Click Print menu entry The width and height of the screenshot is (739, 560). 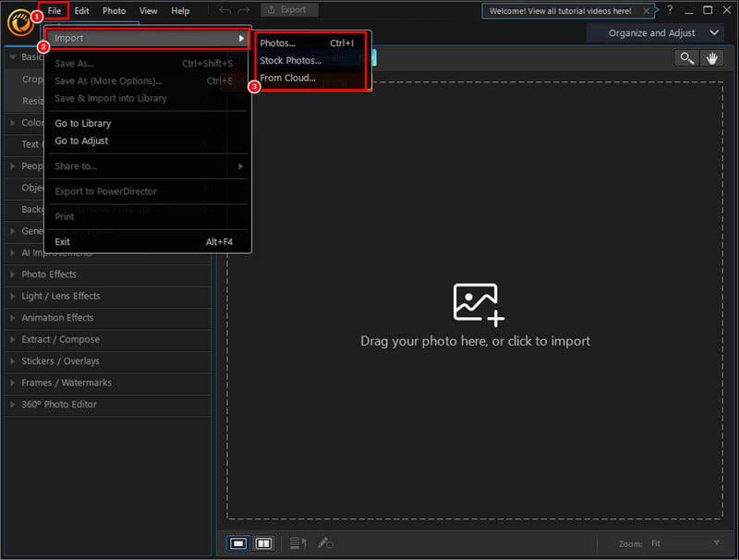coord(147,217)
